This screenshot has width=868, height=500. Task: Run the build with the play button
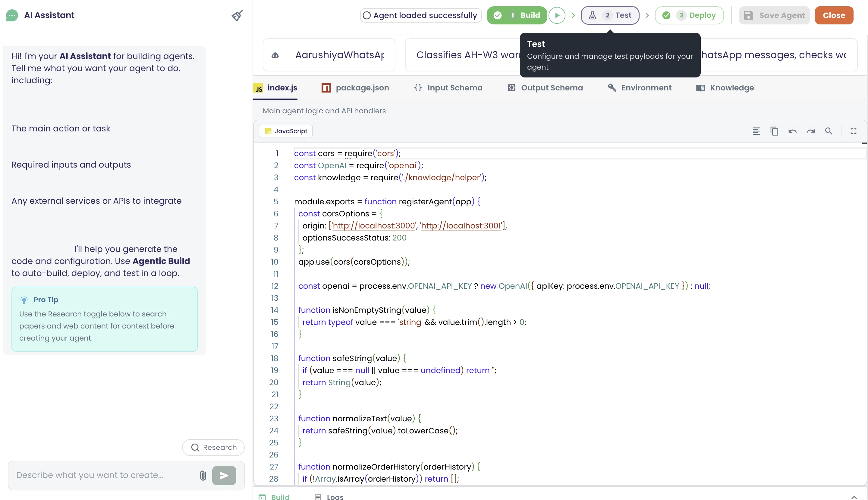pos(557,15)
